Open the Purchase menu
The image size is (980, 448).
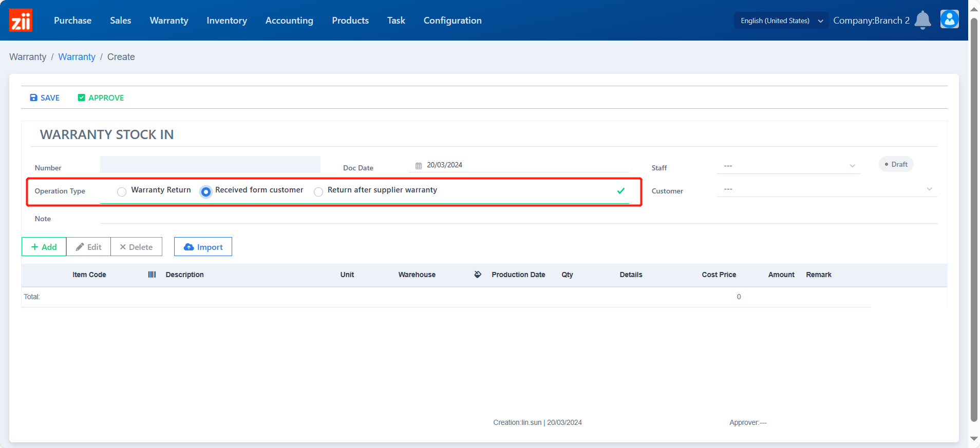(x=72, y=21)
